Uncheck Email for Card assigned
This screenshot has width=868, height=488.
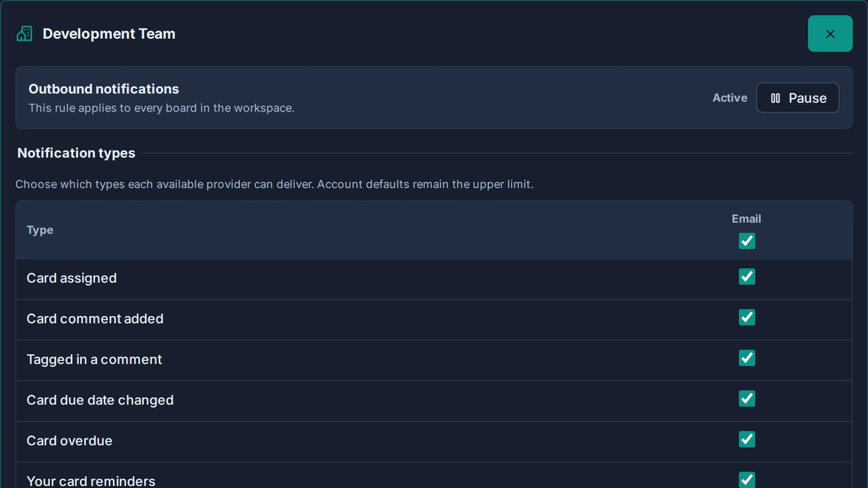747,277
